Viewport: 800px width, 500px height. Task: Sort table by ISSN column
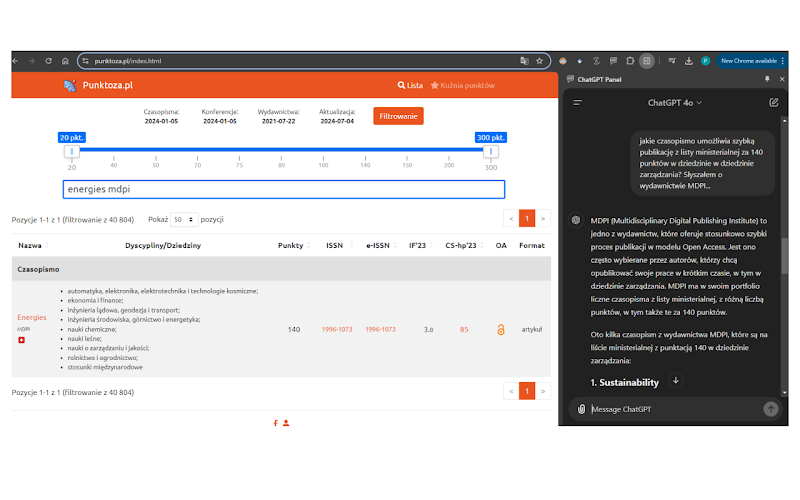[x=338, y=246]
